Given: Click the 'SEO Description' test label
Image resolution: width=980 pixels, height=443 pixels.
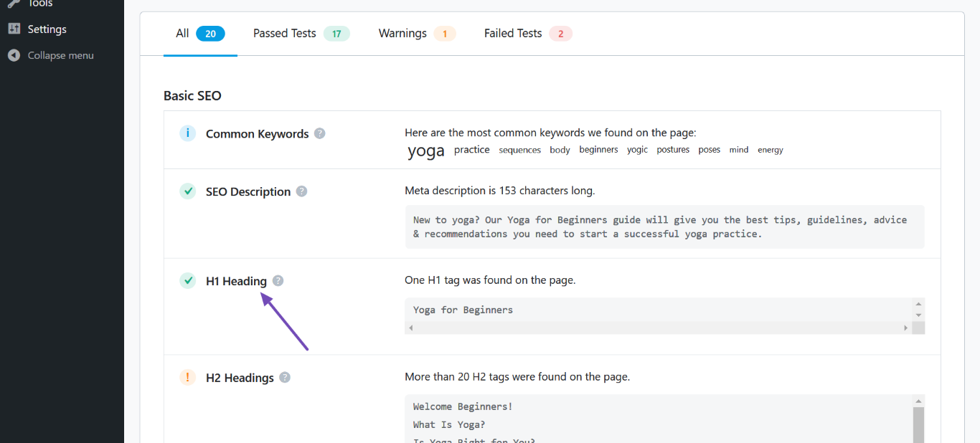Looking at the screenshot, I should [x=248, y=192].
